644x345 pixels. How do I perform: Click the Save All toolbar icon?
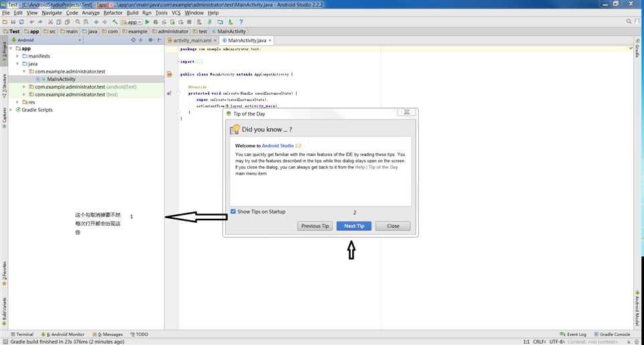[13, 22]
